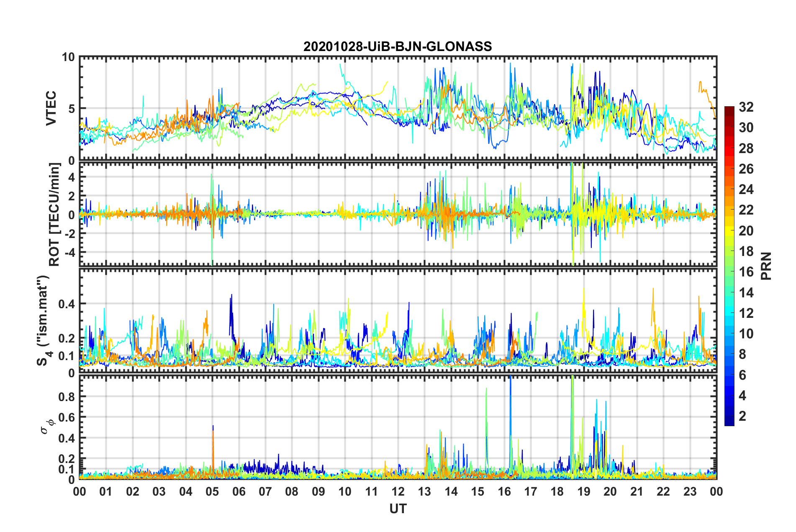The image size is (796, 532).
Task: Select the 16 tick on the PRN colorbar
Action: point(746,272)
